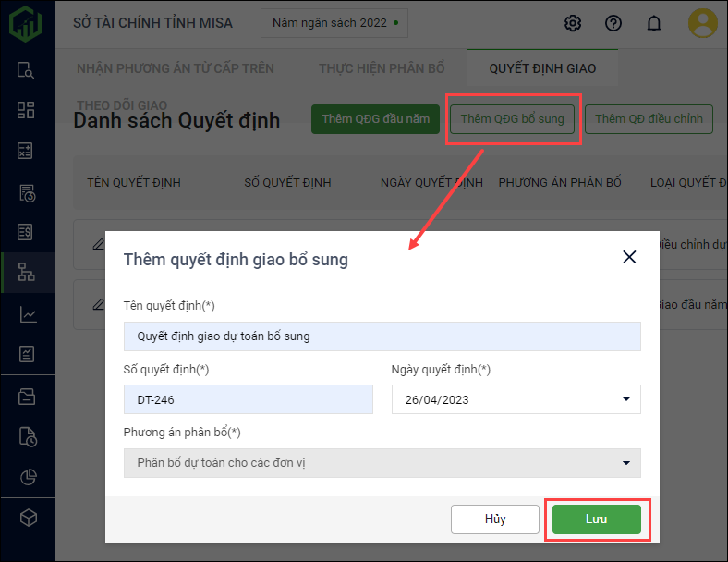Expand the Năm ngân sách 2022 selector
The width and height of the screenshot is (728, 562).
pos(334,23)
